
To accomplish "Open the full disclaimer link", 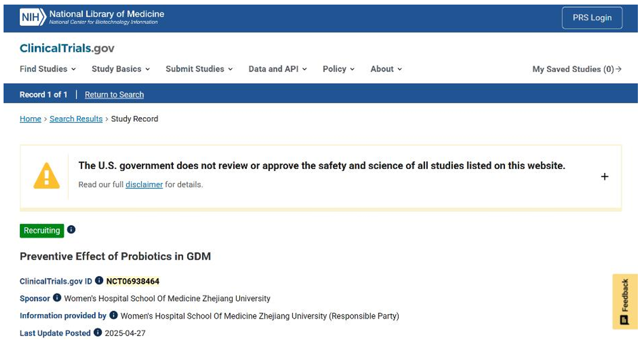I will pyautogui.click(x=144, y=184).
